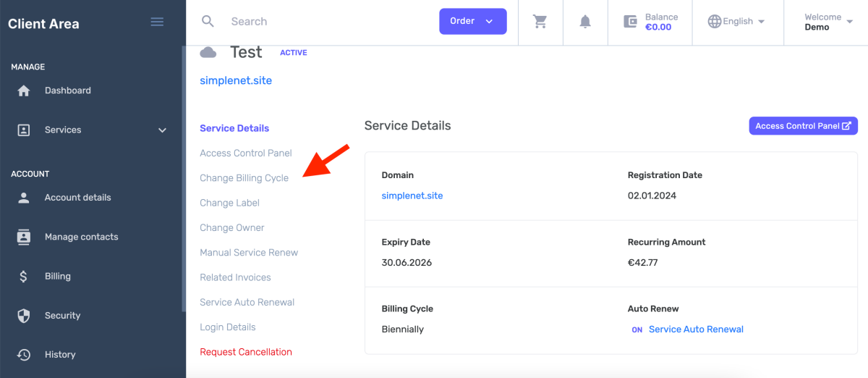Select Change Billing Cycle menu item
868x378 pixels.
click(244, 178)
